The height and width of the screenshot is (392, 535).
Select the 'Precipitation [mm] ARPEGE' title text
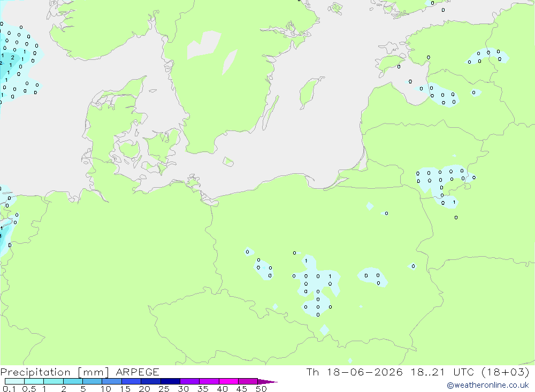pos(80,372)
